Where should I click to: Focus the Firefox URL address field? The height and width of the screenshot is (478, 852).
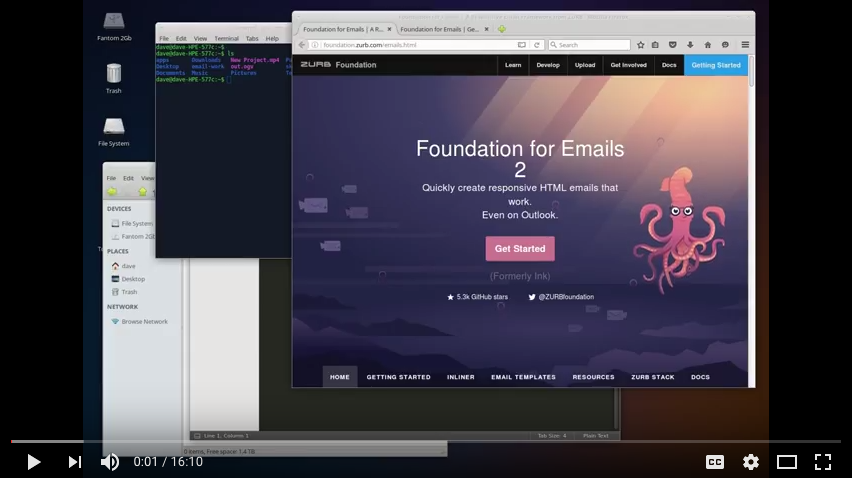click(x=418, y=45)
